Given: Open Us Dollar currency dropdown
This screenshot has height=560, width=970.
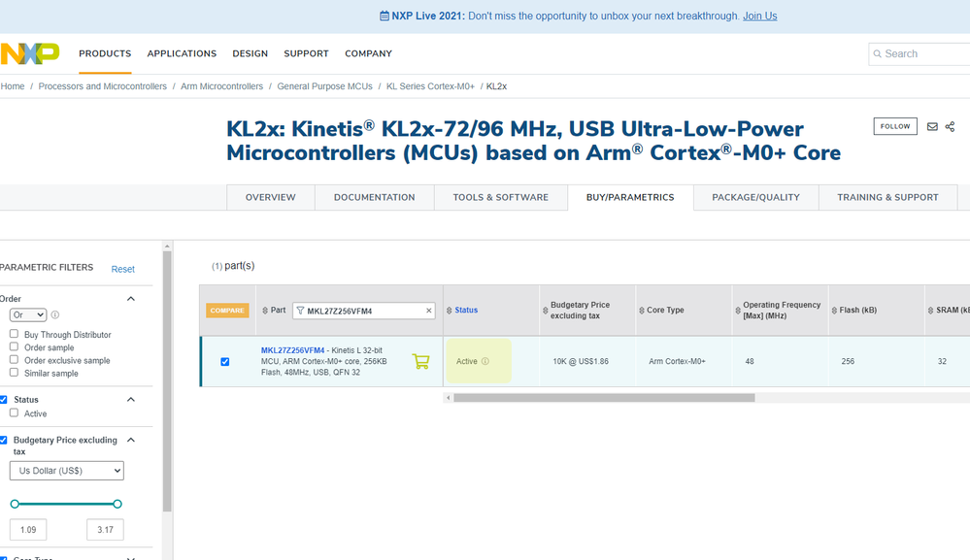Looking at the screenshot, I should pos(67,471).
